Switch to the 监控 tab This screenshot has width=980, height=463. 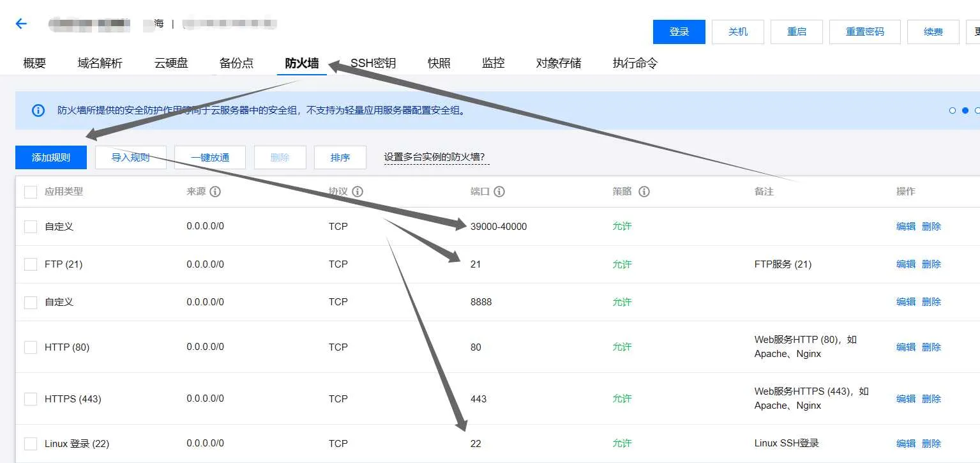494,63
